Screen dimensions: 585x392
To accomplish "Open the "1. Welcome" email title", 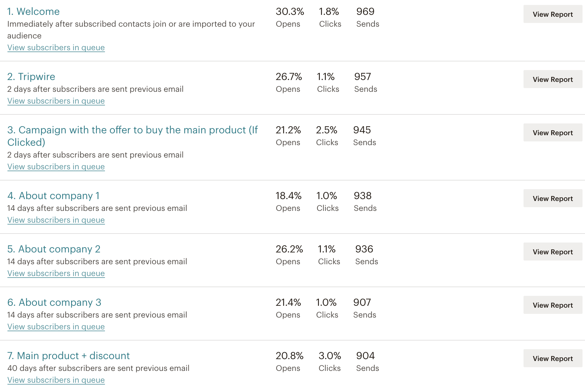I will (x=33, y=11).
